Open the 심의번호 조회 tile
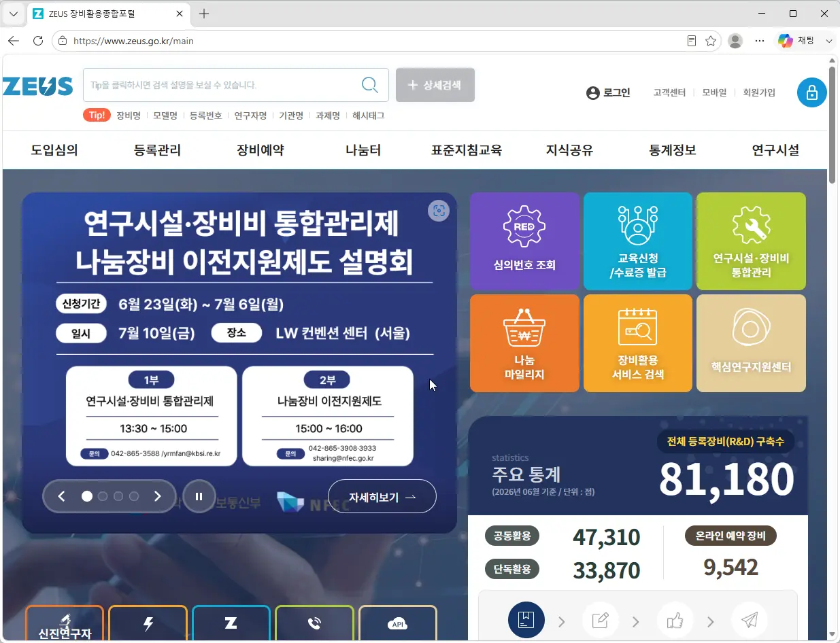 525,241
